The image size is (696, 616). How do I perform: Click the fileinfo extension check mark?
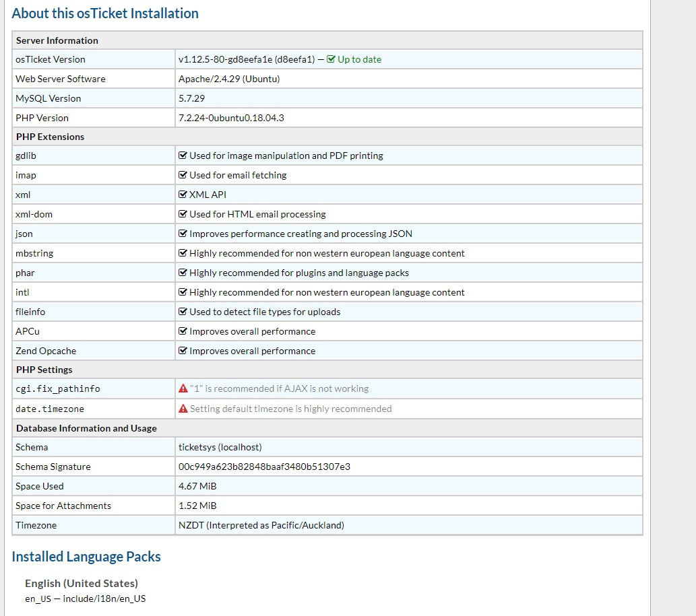183,312
